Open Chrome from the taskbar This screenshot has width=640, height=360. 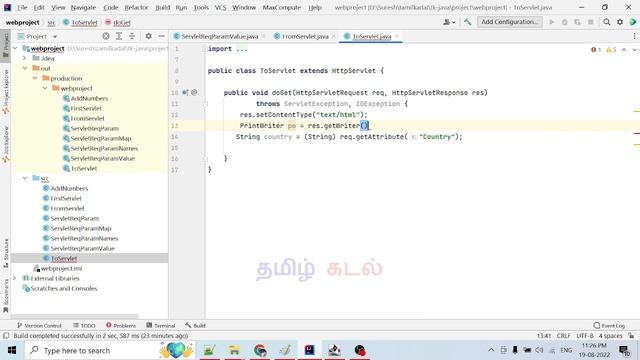point(260,350)
